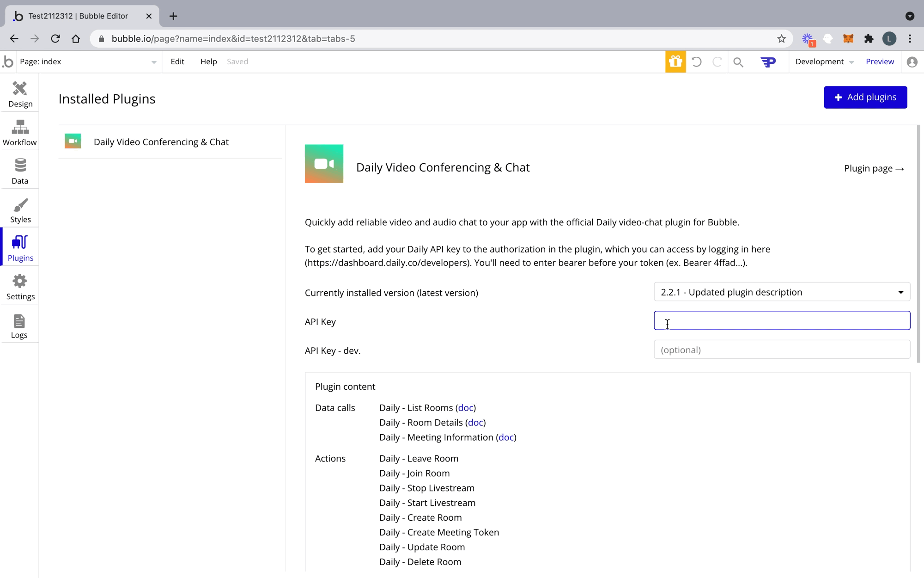
Task: Click Daily - Leave Room action text
Action: (419, 459)
